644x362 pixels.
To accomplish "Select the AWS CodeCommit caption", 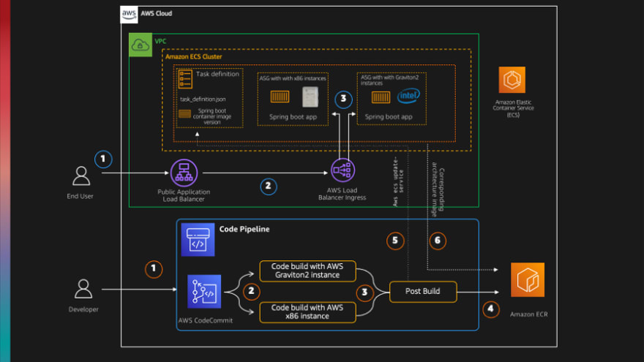I will click(x=206, y=320).
